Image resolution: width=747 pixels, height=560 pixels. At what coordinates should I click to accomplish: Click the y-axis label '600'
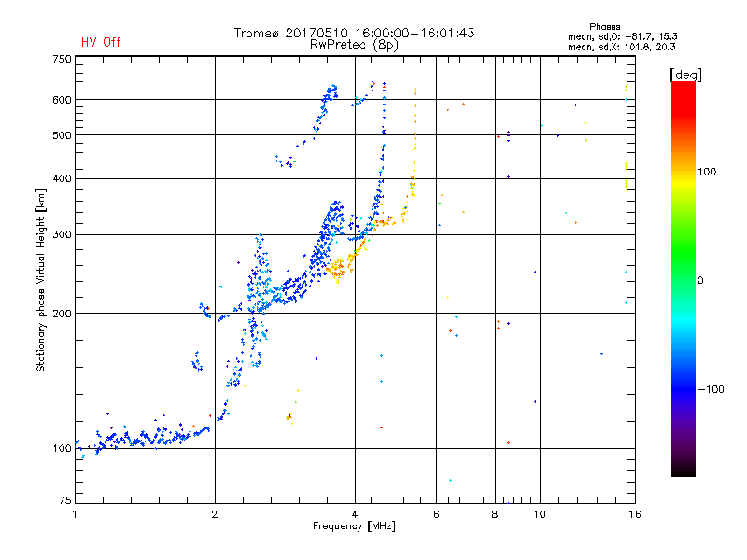click(62, 100)
